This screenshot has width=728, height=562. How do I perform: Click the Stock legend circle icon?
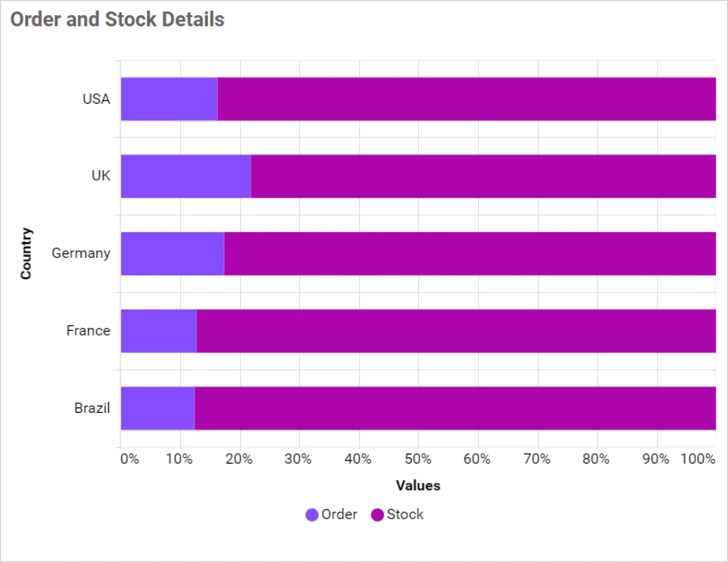pyautogui.click(x=377, y=515)
